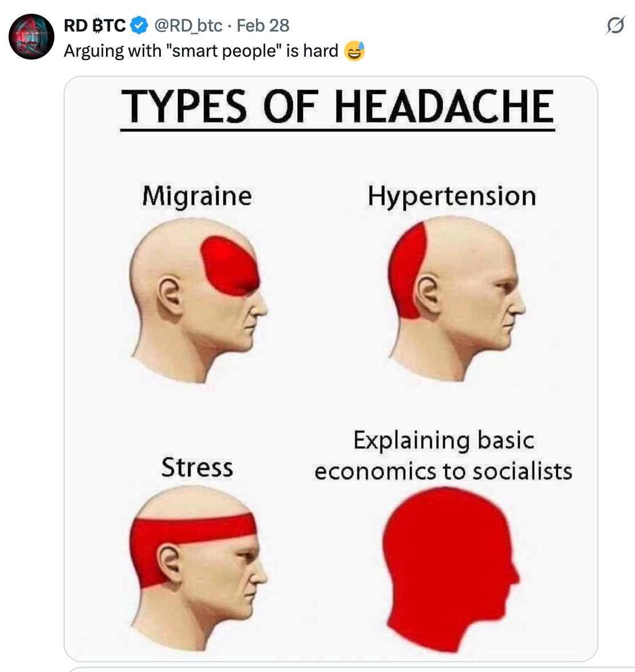
Task: Click the TYPES OF HEADACHE title
Action: coord(338,107)
